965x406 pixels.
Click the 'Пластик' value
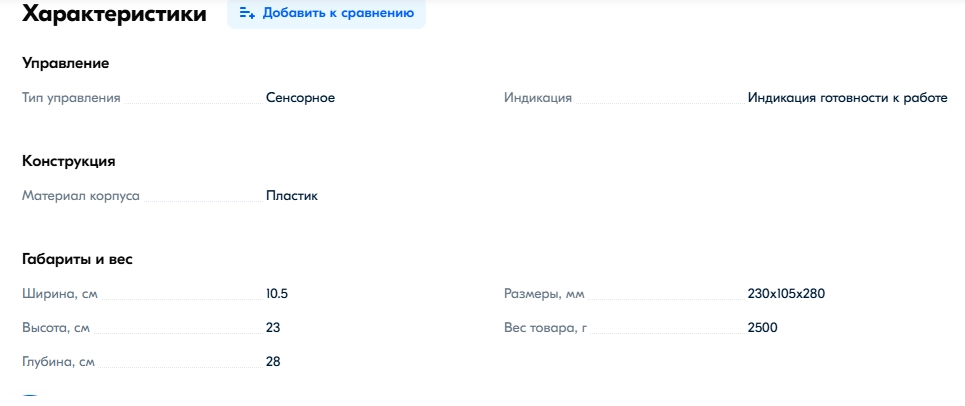[291, 196]
